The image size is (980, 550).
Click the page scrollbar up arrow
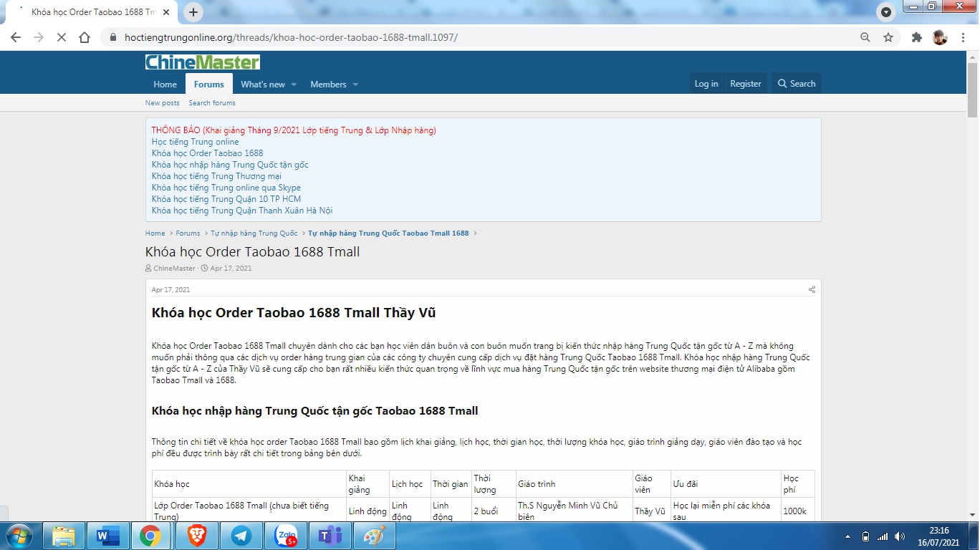click(x=973, y=57)
